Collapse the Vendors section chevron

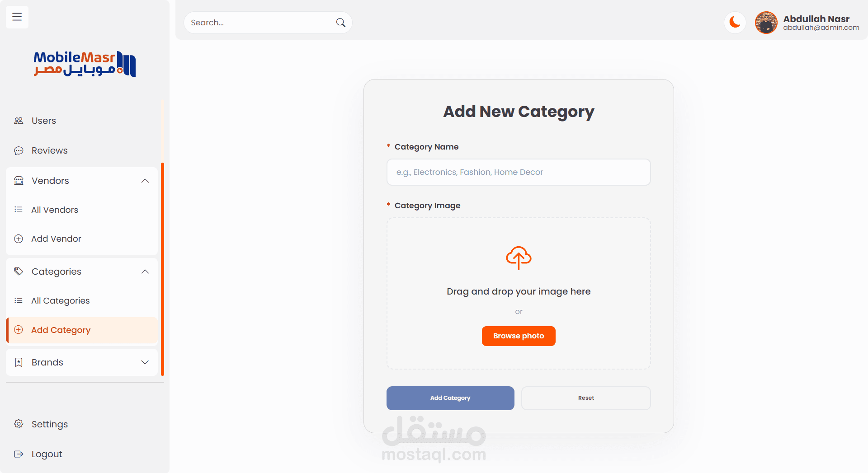click(x=145, y=181)
